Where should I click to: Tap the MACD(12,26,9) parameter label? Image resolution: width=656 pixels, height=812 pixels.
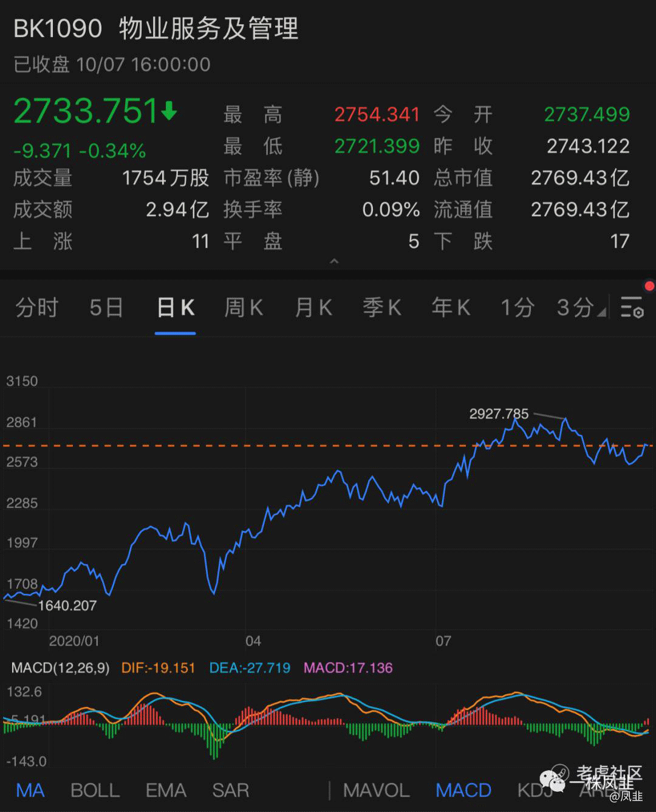(x=60, y=668)
